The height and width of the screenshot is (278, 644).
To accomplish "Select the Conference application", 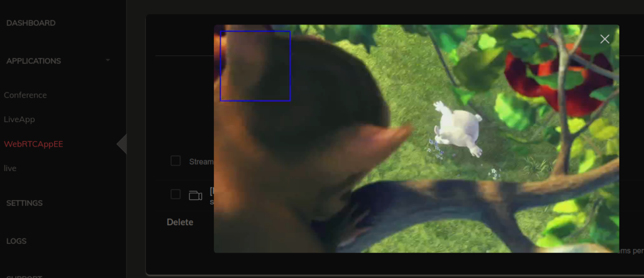I will [x=25, y=95].
